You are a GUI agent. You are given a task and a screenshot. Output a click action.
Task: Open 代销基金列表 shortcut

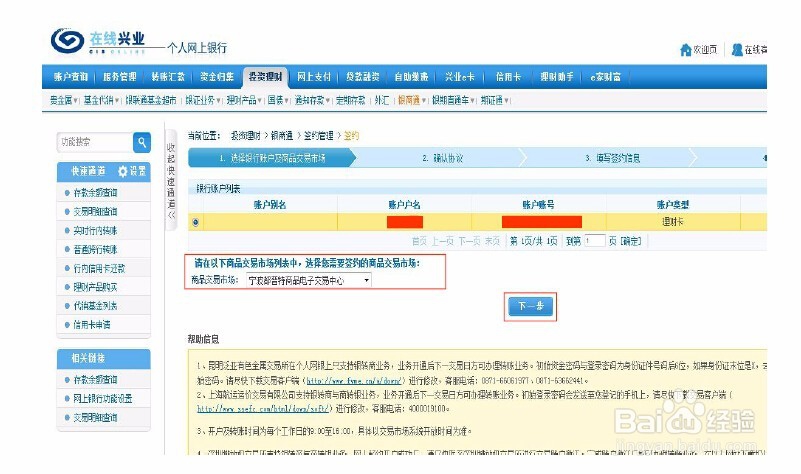pyautogui.click(x=95, y=306)
